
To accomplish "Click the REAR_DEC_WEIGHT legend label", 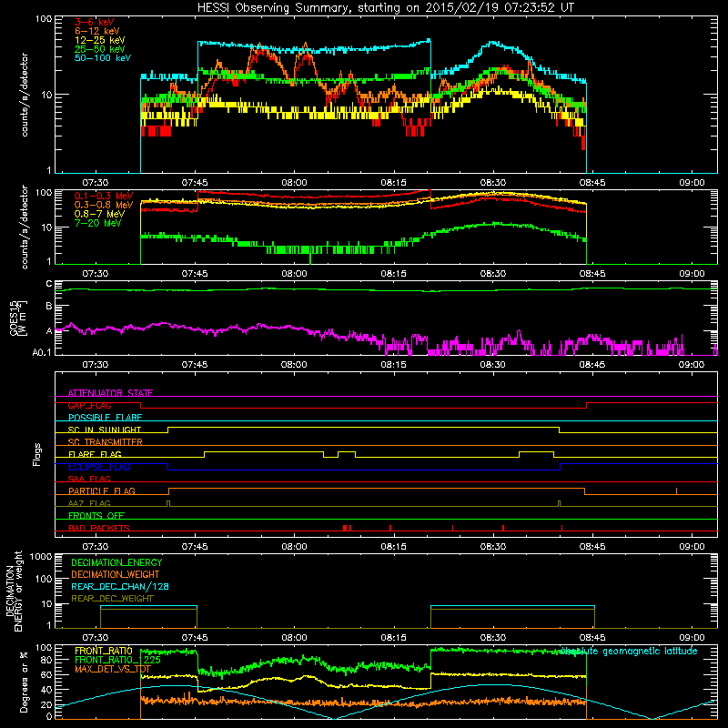I will click(112, 599).
